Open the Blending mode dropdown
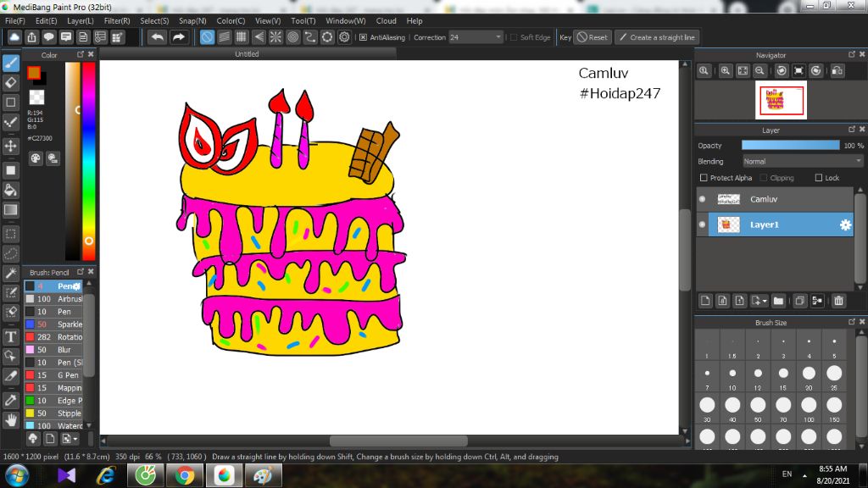The height and width of the screenshot is (488, 868). pos(803,161)
